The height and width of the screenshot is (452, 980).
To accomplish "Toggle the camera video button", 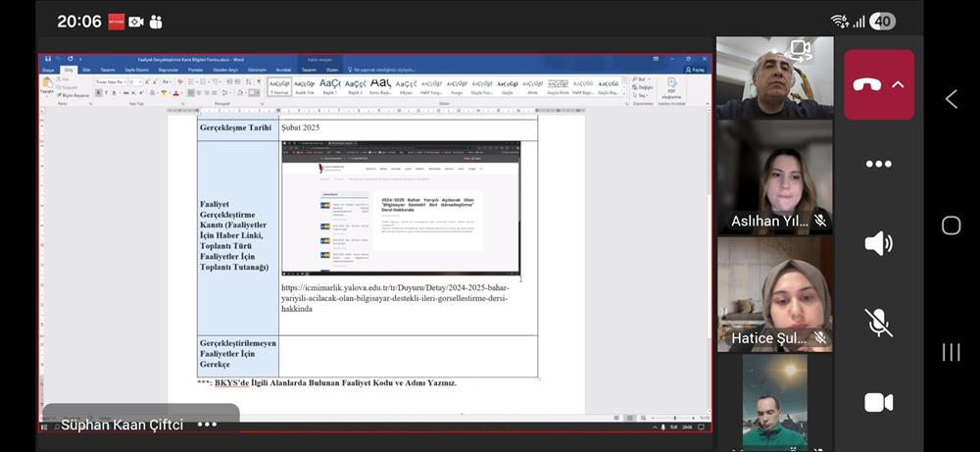I will (x=878, y=402).
